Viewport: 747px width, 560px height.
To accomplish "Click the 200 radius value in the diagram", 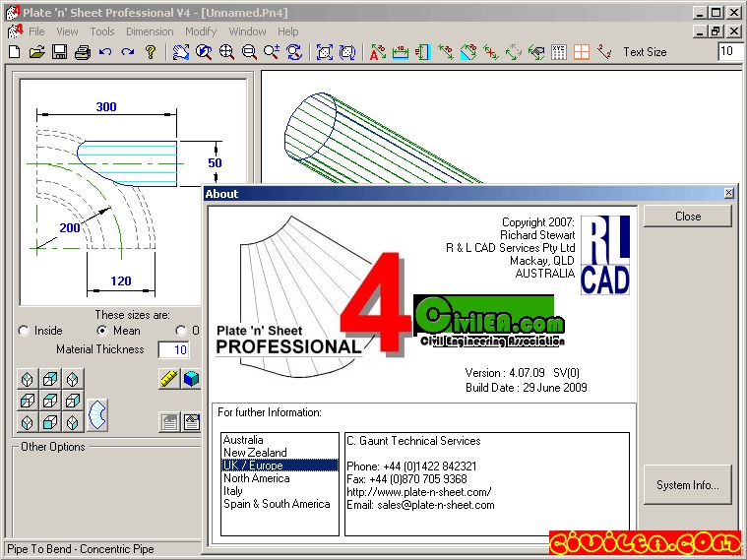I will click(70, 227).
